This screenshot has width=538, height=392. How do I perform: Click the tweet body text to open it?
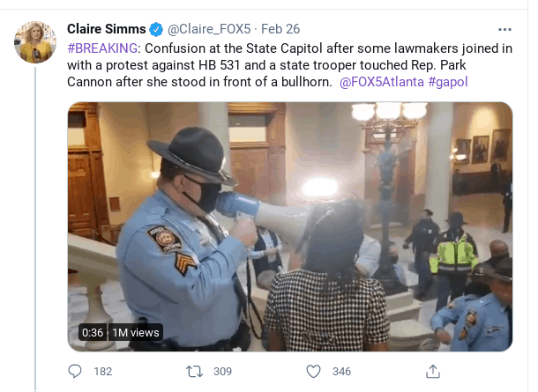(289, 65)
